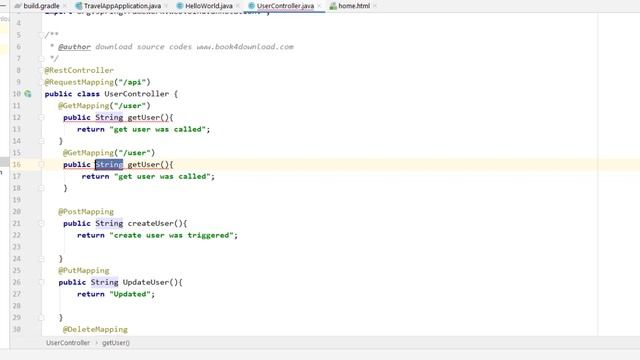This screenshot has width=640, height=360.
Task: Click the createUser method name
Action: (151, 223)
